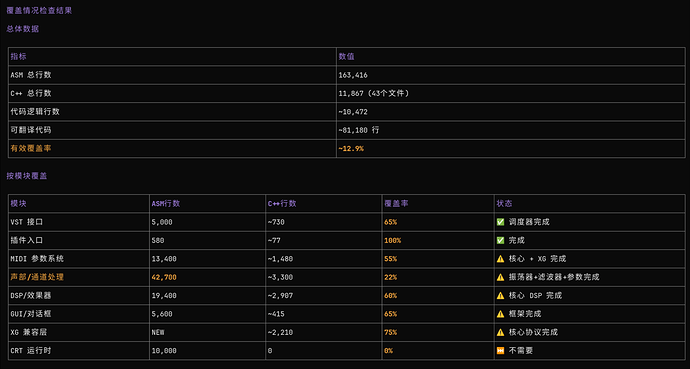Click the 覆盖率 column header
Viewport: 690px width, 369px height.
396,204
